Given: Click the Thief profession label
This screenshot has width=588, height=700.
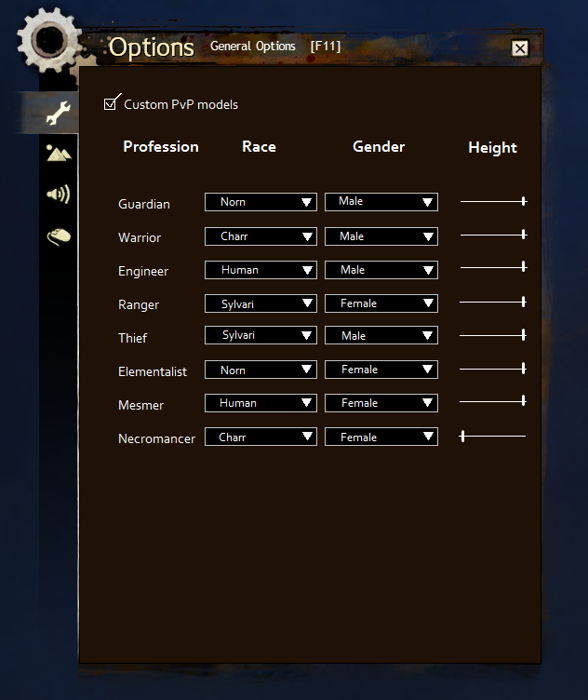Looking at the screenshot, I should coord(132,338).
